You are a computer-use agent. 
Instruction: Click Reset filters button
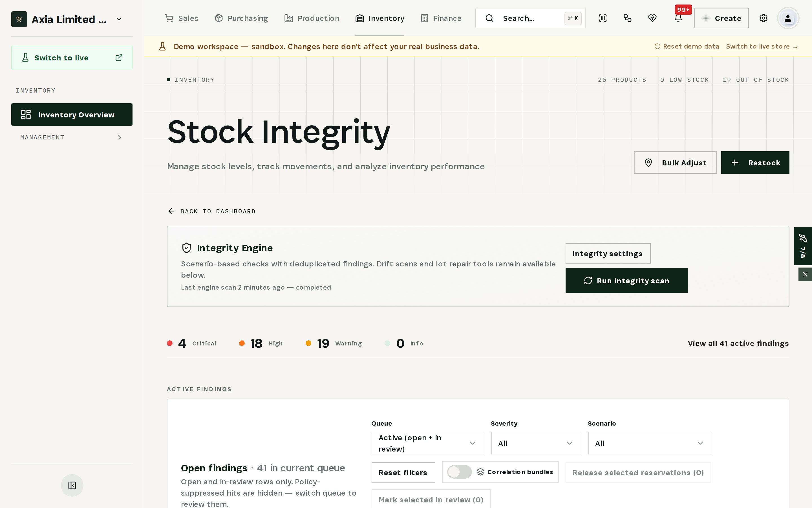tap(403, 472)
